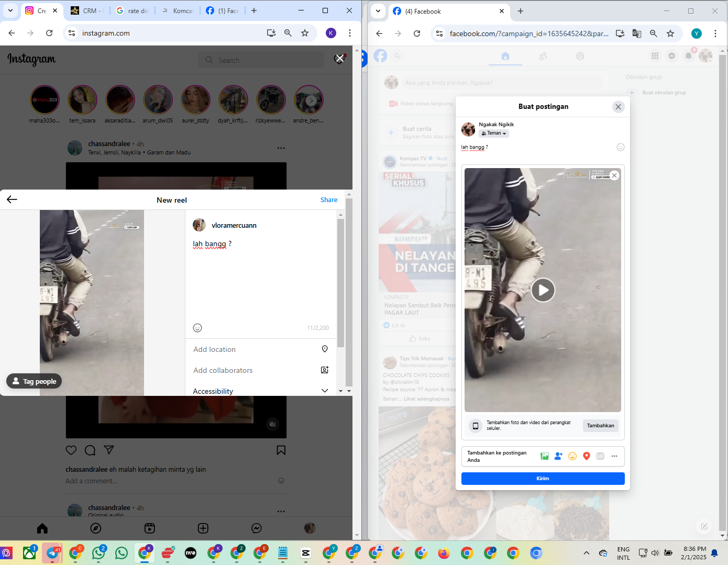Expand the Accessibility section
This screenshot has height=565, width=728.
click(261, 391)
